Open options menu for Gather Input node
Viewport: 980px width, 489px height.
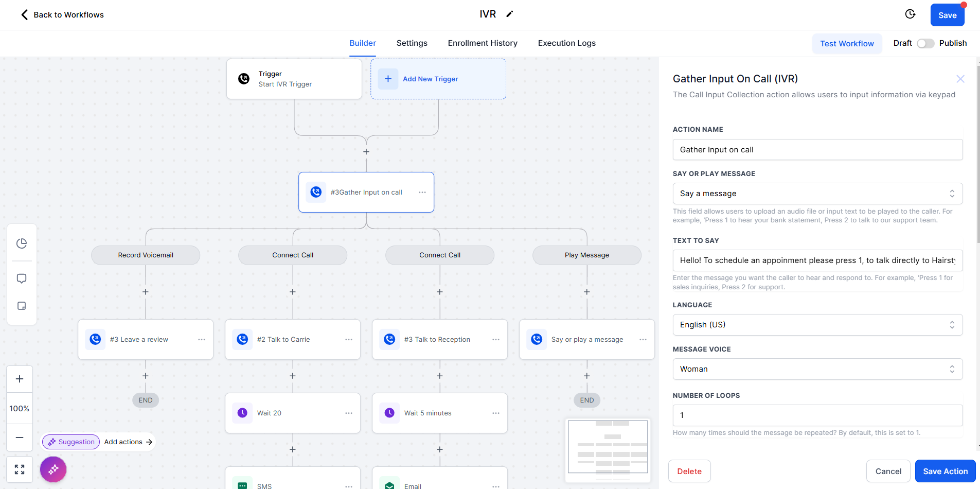pos(422,193)
